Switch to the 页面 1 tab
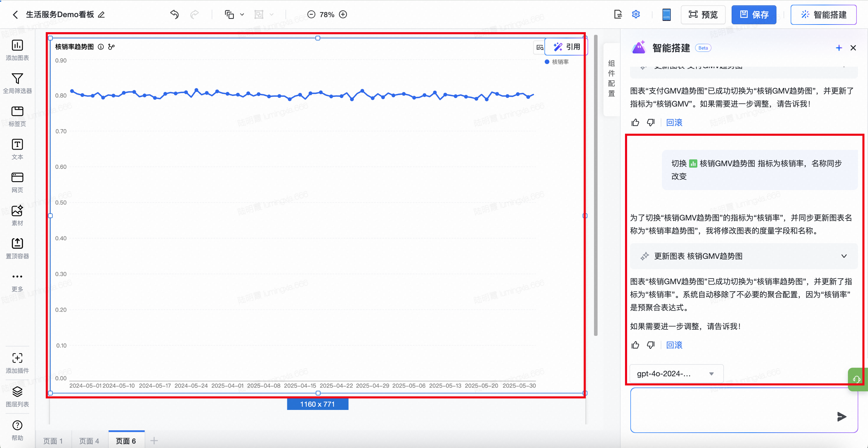 coord(53,441)
